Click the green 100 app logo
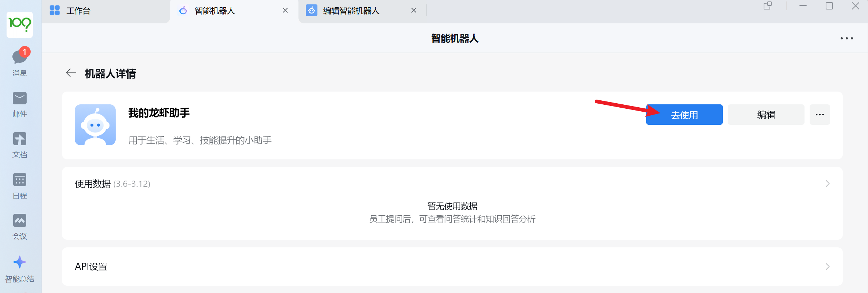Screen dimensions: 868x293 [x=20, y=24]
